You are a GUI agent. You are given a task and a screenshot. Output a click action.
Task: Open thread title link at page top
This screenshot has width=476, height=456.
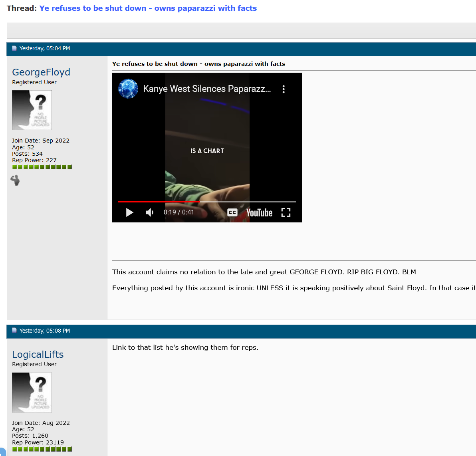pyautogui.click(x=148, y=8)
